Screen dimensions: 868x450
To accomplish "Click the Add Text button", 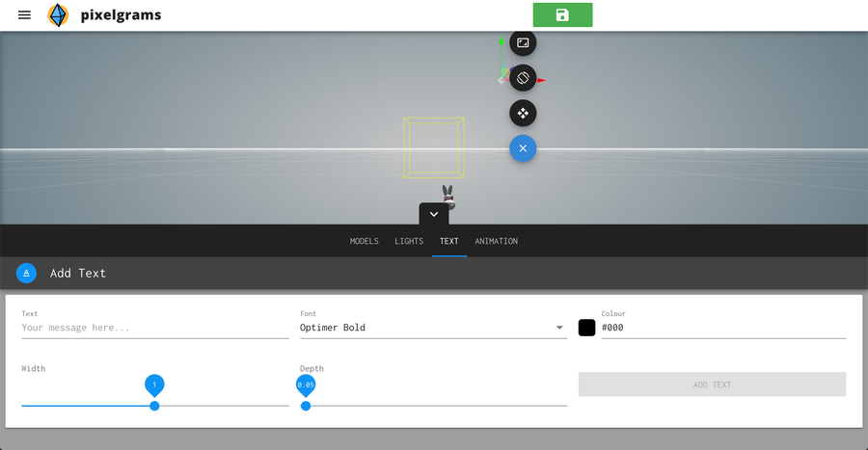I will pos(712,384).
